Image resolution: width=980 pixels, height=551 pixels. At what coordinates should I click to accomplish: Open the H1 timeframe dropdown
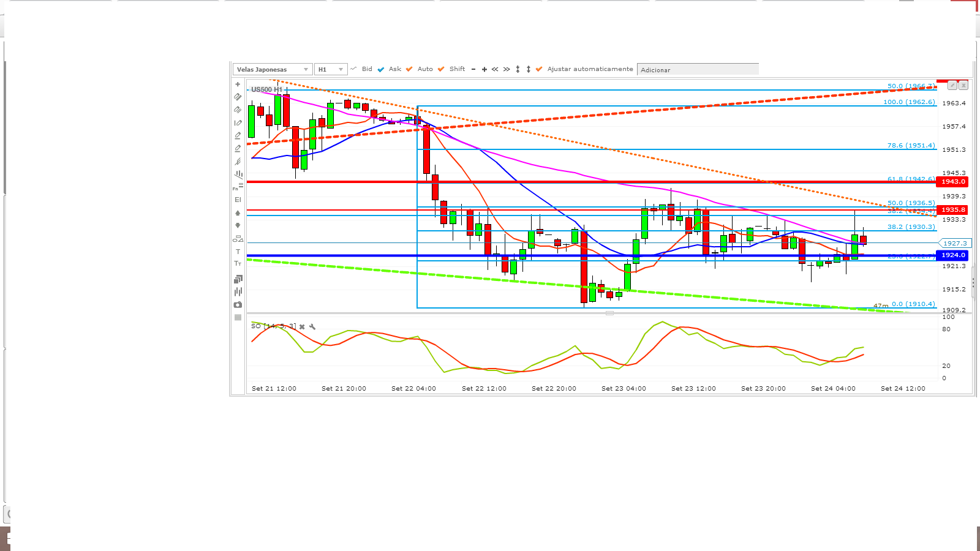point(331,69)
